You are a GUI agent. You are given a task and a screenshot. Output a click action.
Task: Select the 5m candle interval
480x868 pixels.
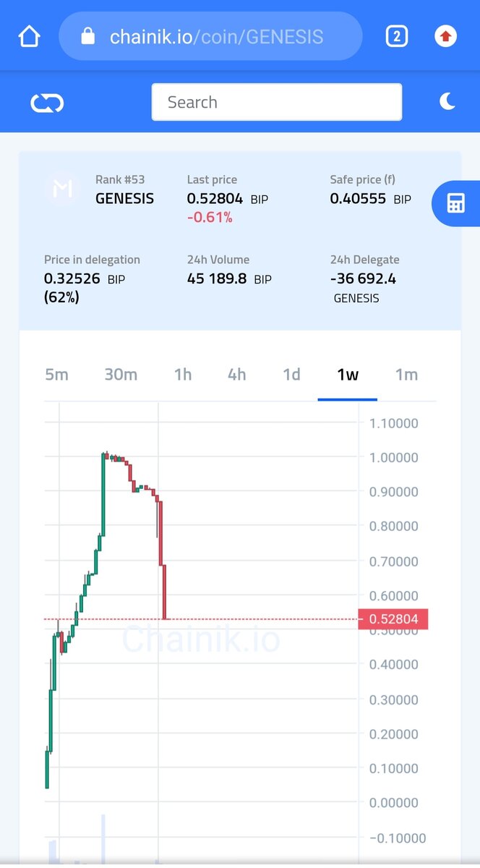(x=56, y=375)
